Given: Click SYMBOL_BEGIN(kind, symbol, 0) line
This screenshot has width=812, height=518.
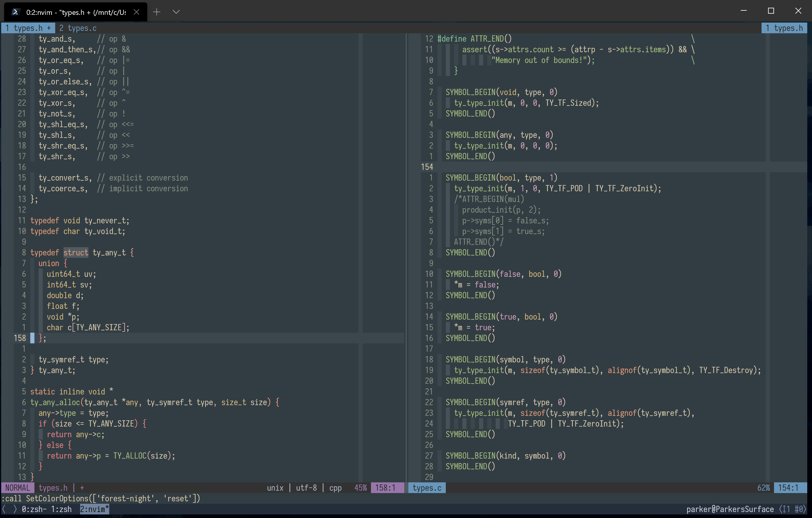Looking at the screenshot, I should coord(505,456).
